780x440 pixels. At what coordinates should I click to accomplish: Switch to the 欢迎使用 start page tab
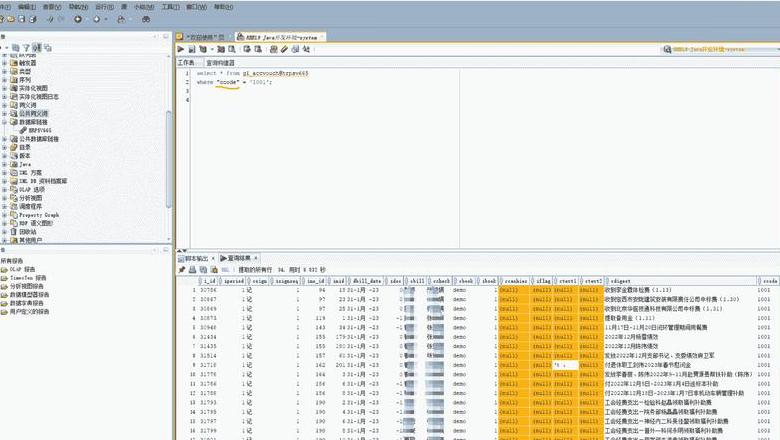point(204,37)
